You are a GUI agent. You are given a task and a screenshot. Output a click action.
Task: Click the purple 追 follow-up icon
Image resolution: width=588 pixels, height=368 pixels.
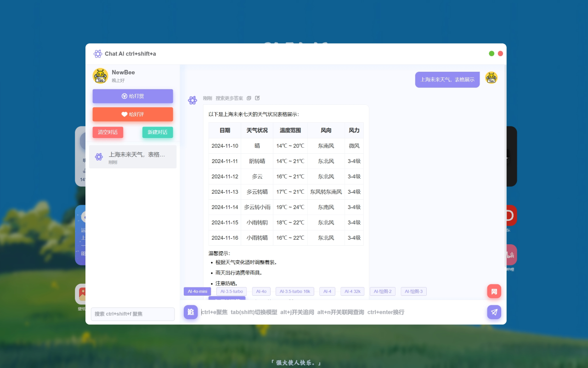pos(190,312)
